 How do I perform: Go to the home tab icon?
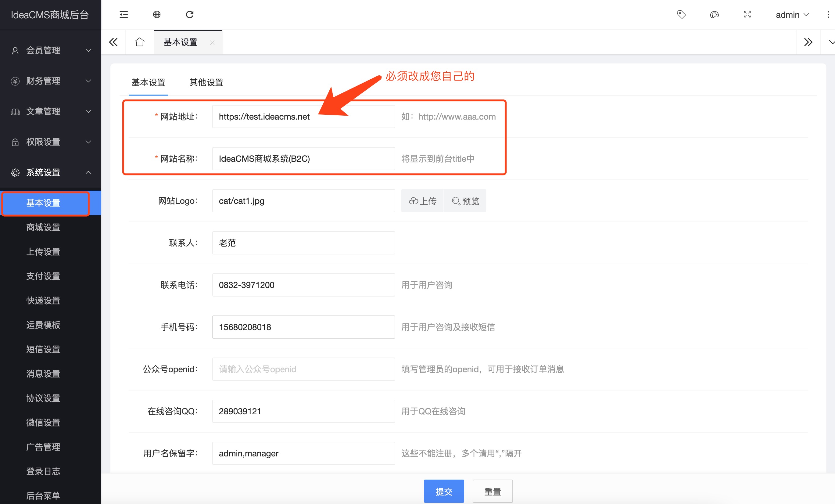[x=140, y=42]
